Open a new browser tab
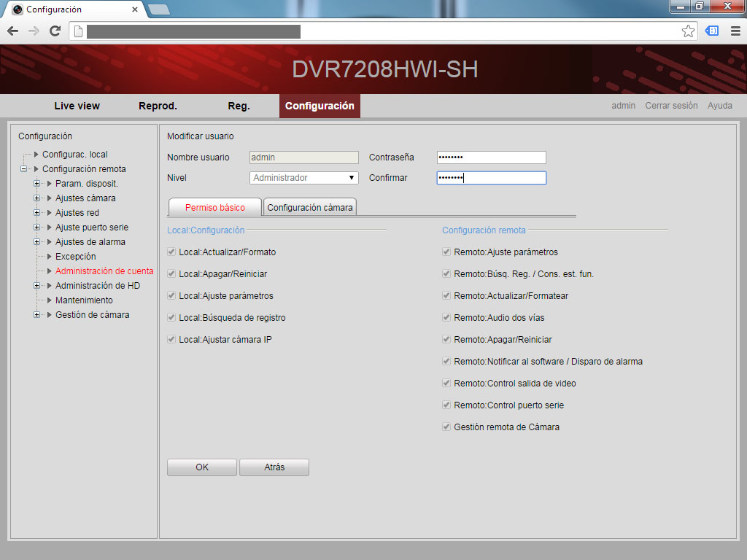This screenshot has height=560, width=747. [158, 9]
